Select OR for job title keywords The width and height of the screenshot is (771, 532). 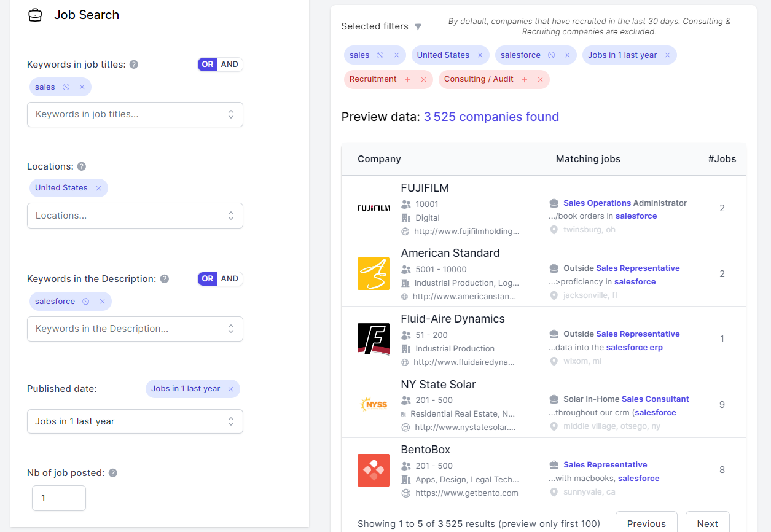tap(208, 65)
